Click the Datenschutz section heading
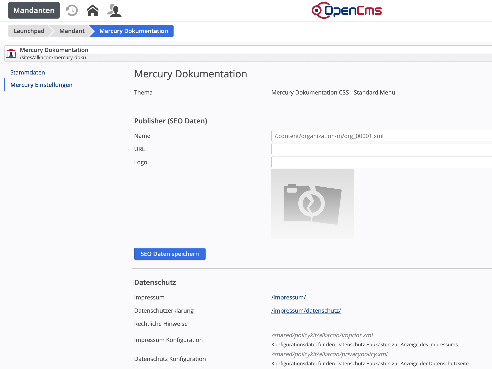492x369 pixels. point(155,282)
